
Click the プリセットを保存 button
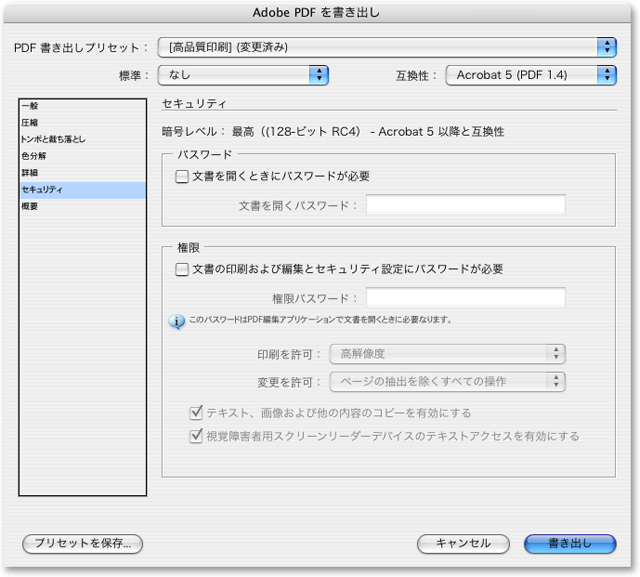83,543
